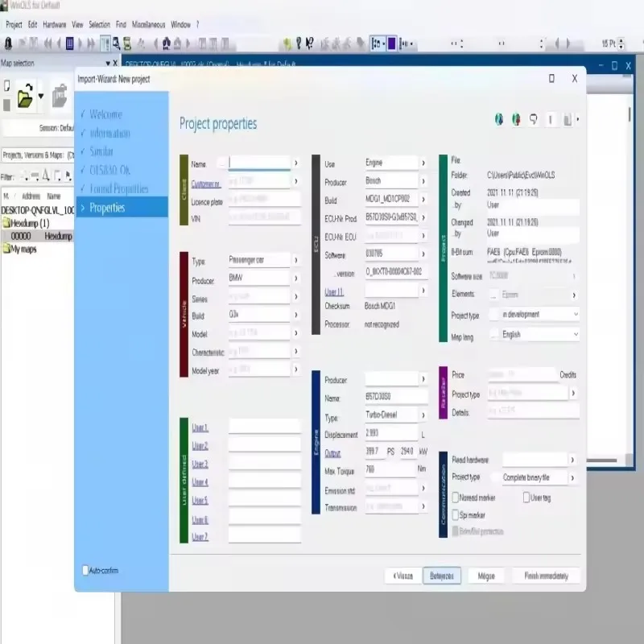Click the open project folder icon
644x644 pixels.
click(25, 97)
